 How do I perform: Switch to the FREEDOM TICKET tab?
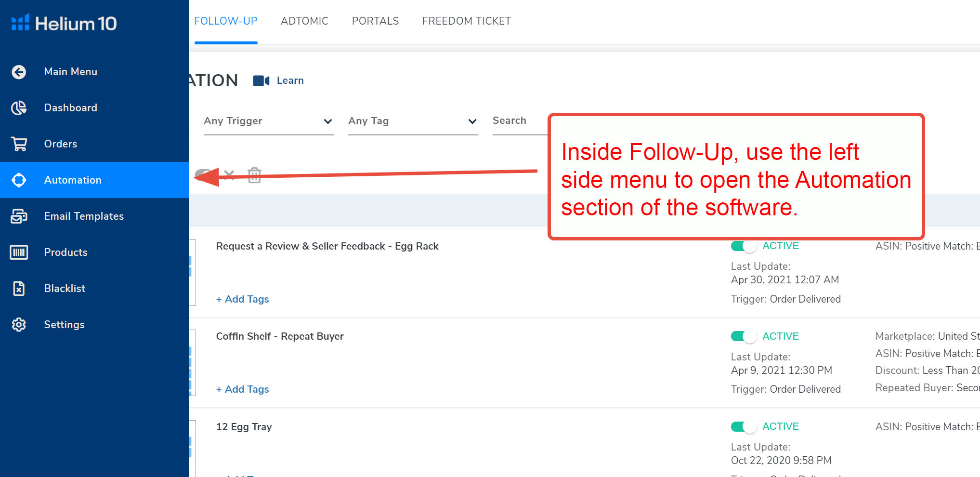pos(467,21)
